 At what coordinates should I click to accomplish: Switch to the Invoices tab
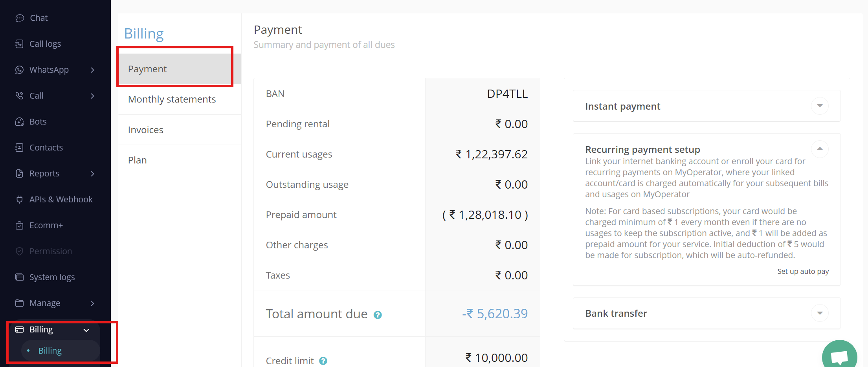pyautogui.click(x=145, y=130)
